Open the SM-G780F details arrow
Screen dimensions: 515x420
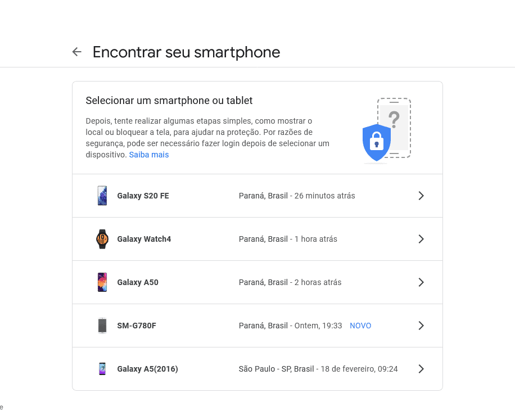pyautogui.click(x=421, y=325)
